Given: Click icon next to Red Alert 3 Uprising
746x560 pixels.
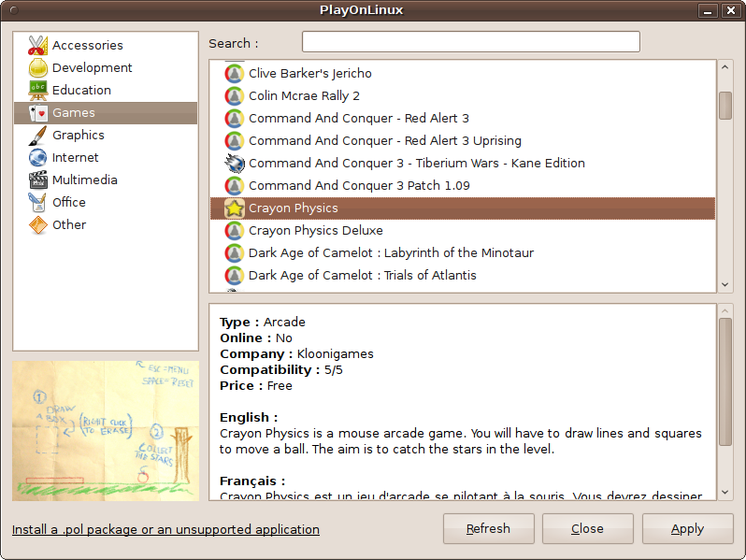Looking at the screenshot, I should [x=234, y=141].
